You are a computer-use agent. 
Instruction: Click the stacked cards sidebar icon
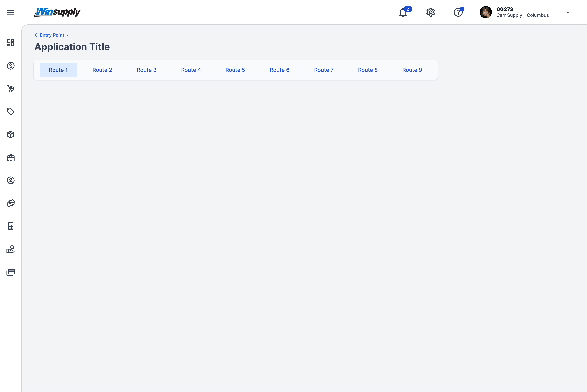coord(11,272)
